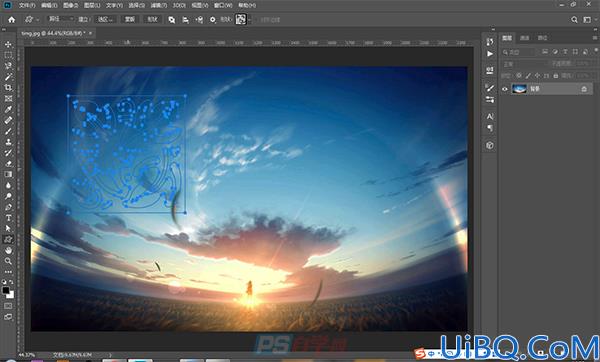Select the Eyedropper tool

pos(8,109)
